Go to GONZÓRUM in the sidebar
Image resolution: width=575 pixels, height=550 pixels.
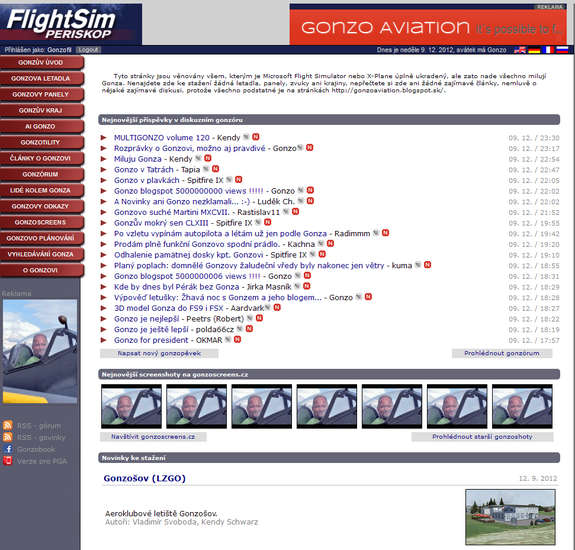(x=41, y=174)
